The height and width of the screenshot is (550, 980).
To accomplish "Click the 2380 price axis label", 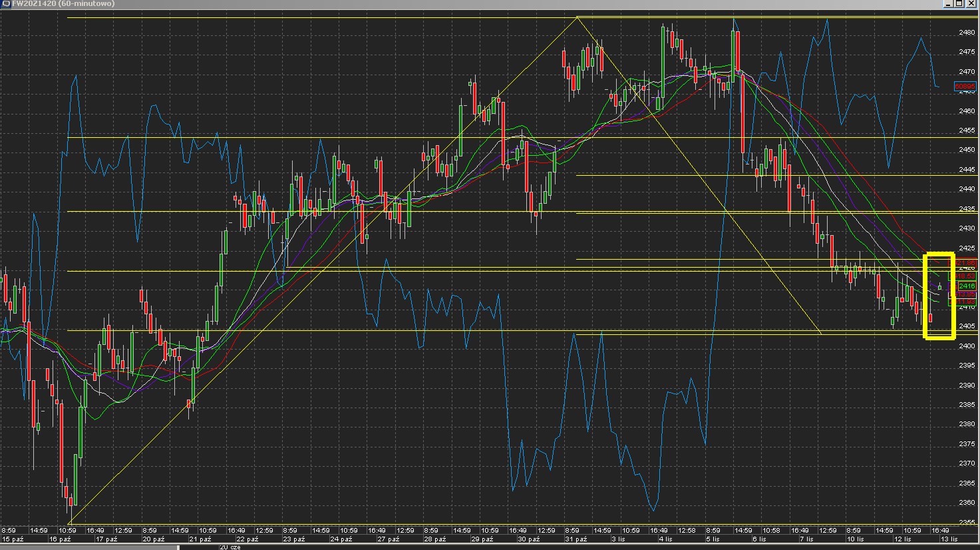I will 967,424.
